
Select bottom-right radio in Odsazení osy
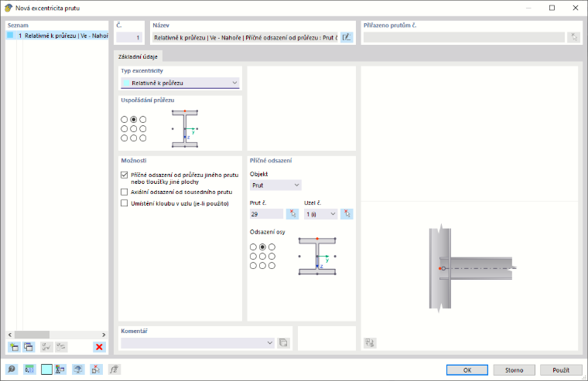click(x=272, y=266)
